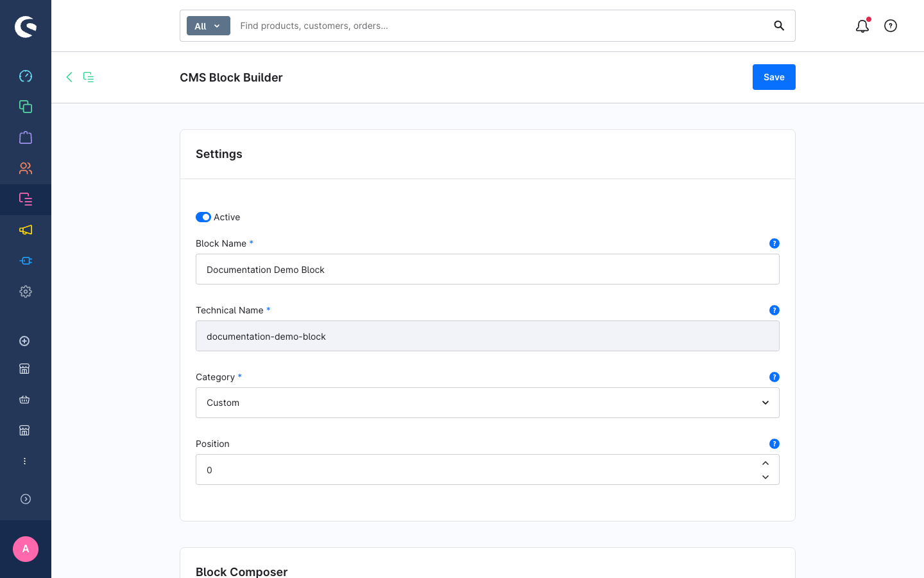This screenshot has width=924, height=578.
Task: Click the Shopware logo in sidebar
Action: coord(26,26)
